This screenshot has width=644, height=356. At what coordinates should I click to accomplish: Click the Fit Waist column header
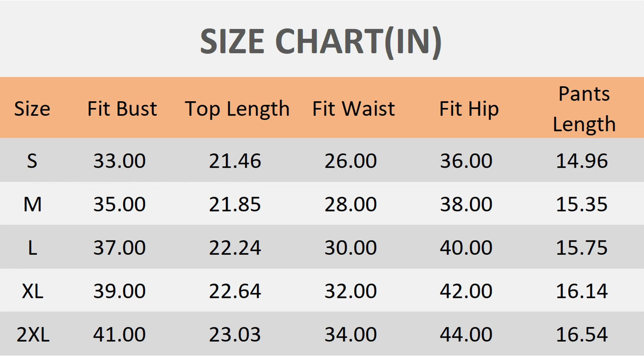353,109
